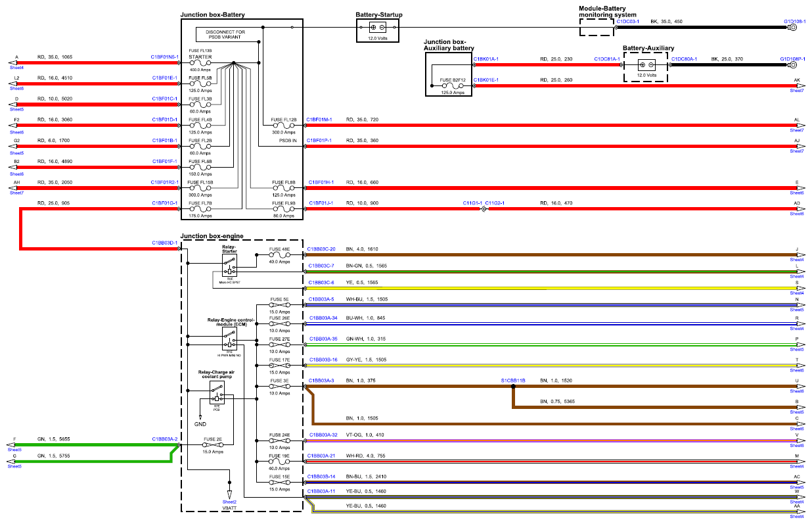Select the Relay-Starter relay symbol
Screen dimensions: 812x524
230,266
